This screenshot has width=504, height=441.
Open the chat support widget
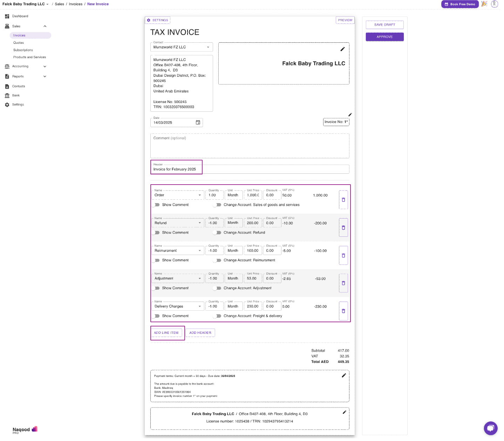click(490, 428)
